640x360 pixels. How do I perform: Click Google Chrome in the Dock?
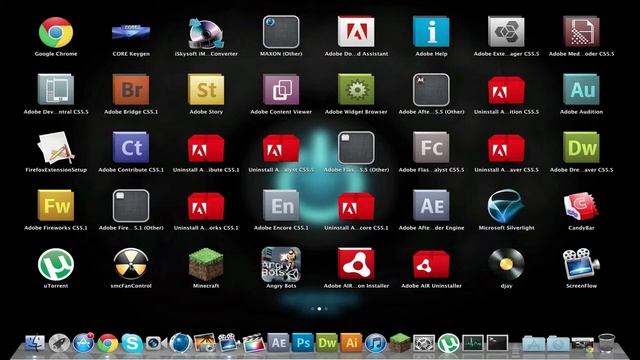[x=107, y=343]
